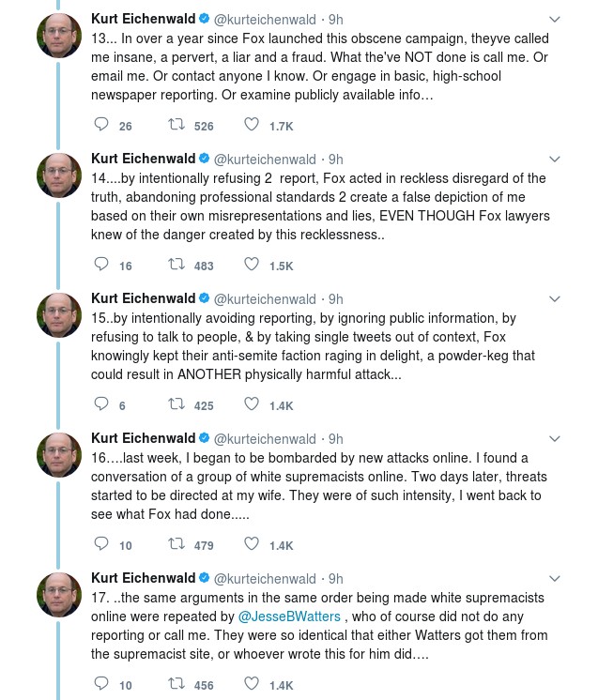Image resolution: width=598 pixels, height=700 pixels.
Task: Retweet tweet 13 with 526 retweets
Action: pos(176,126)
